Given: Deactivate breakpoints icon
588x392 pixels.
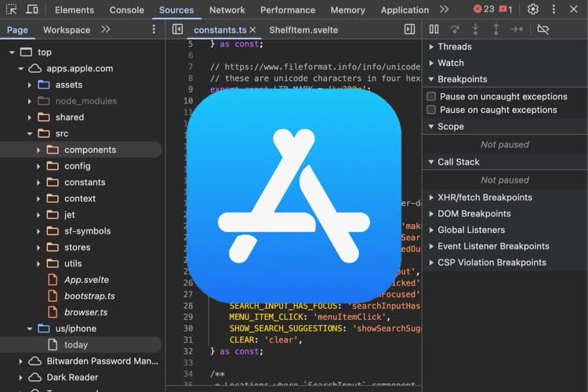Looking at the screenshot, I should pos(543,29).
